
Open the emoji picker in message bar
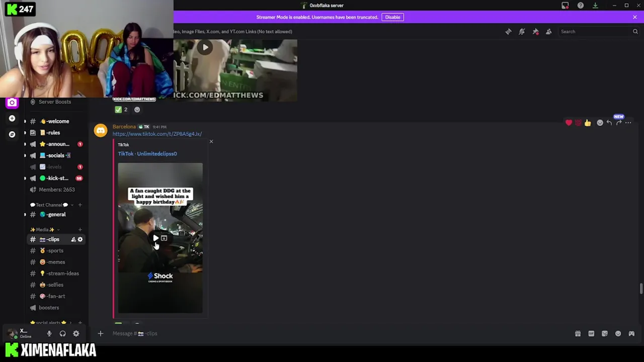618,334
